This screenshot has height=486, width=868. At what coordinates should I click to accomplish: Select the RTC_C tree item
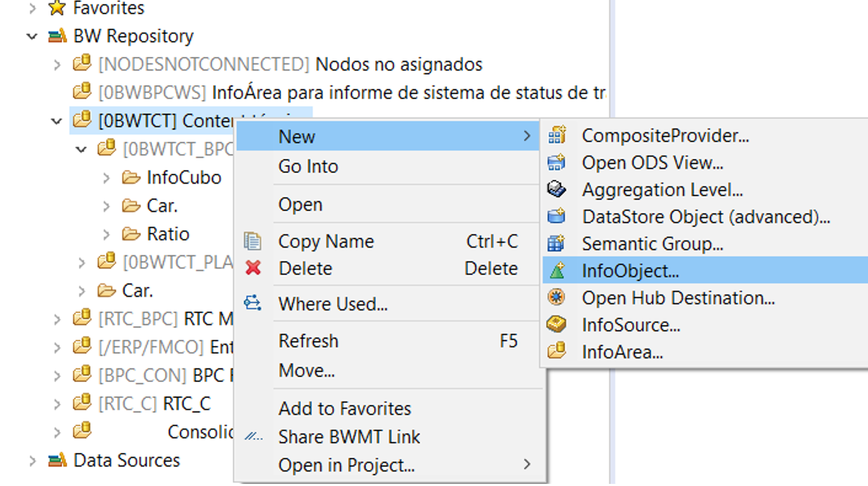(186, 404)
